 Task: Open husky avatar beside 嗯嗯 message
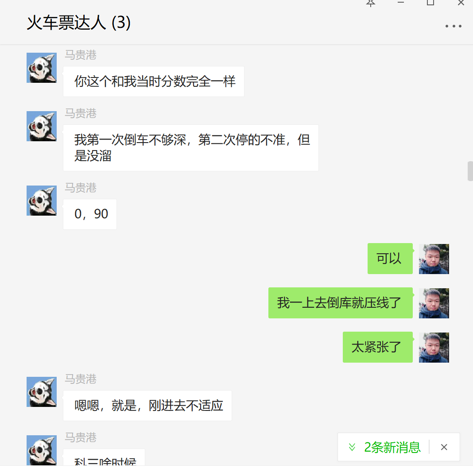pyautogui.click(x=42, y=392)
